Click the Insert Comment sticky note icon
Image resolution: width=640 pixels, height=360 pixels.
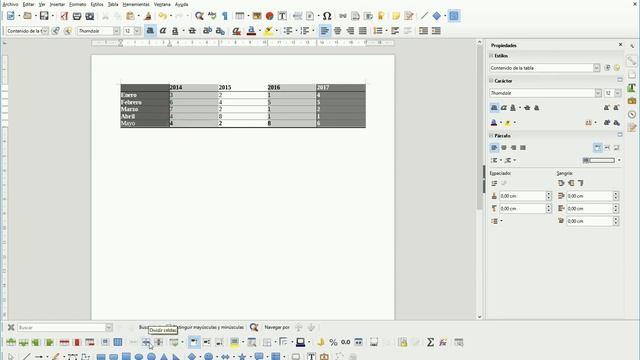pos(396,16)
